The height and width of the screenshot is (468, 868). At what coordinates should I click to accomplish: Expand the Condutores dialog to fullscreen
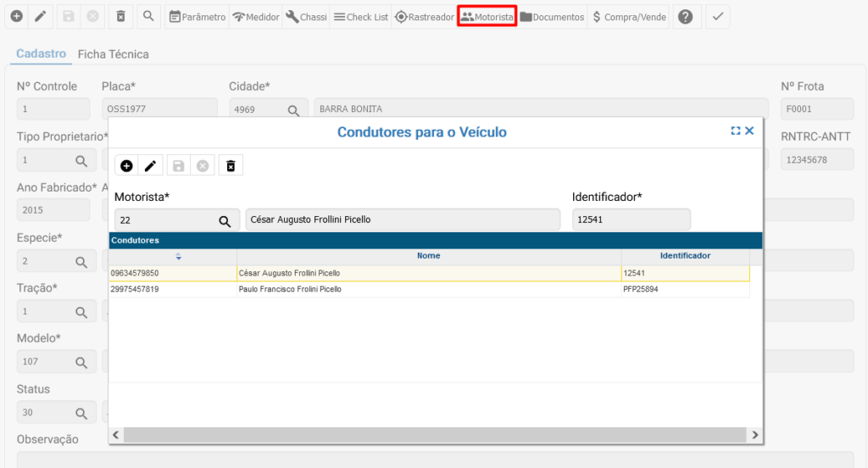pos(735,131)
